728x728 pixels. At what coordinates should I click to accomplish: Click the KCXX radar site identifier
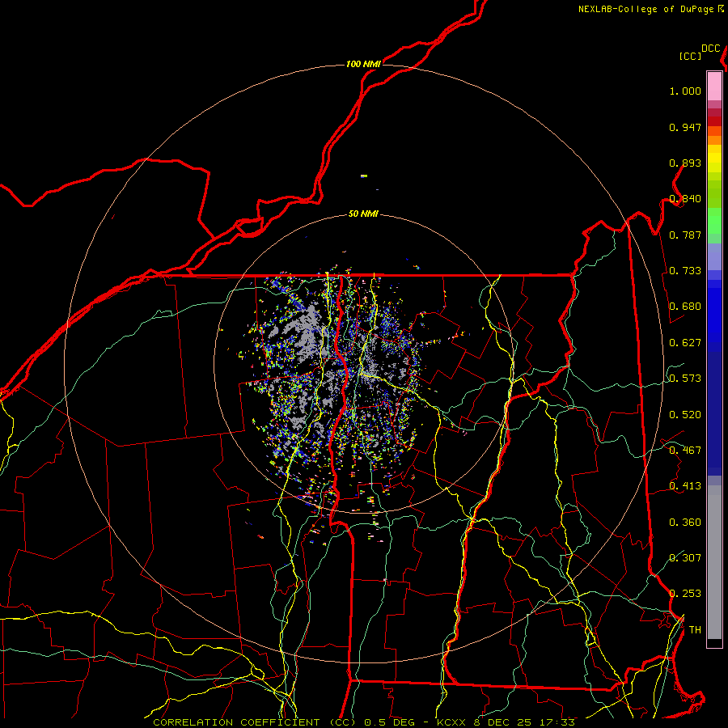[451, 722]
